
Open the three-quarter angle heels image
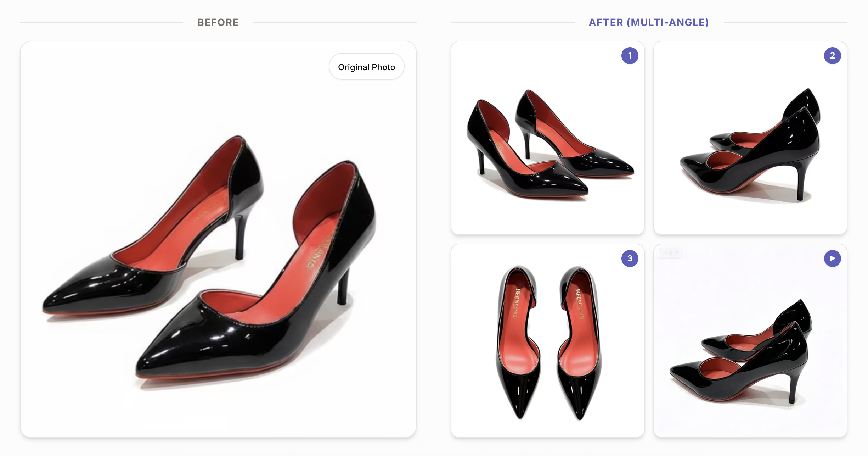(x=547, y=138)
